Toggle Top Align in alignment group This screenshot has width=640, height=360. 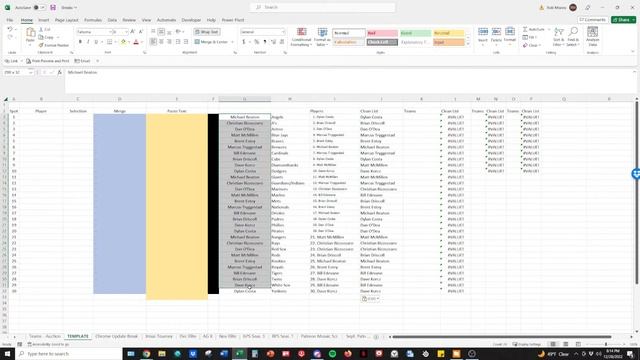pos(153,31)
